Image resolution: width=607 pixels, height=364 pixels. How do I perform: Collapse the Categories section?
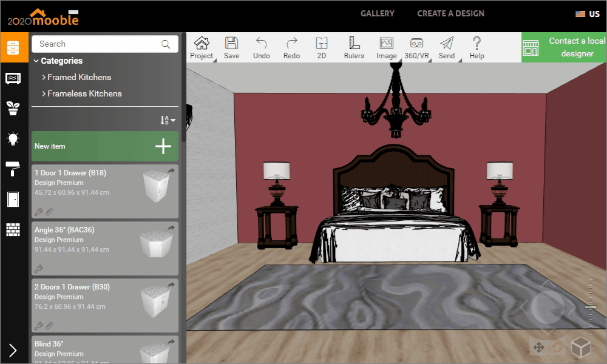point(58,61)
